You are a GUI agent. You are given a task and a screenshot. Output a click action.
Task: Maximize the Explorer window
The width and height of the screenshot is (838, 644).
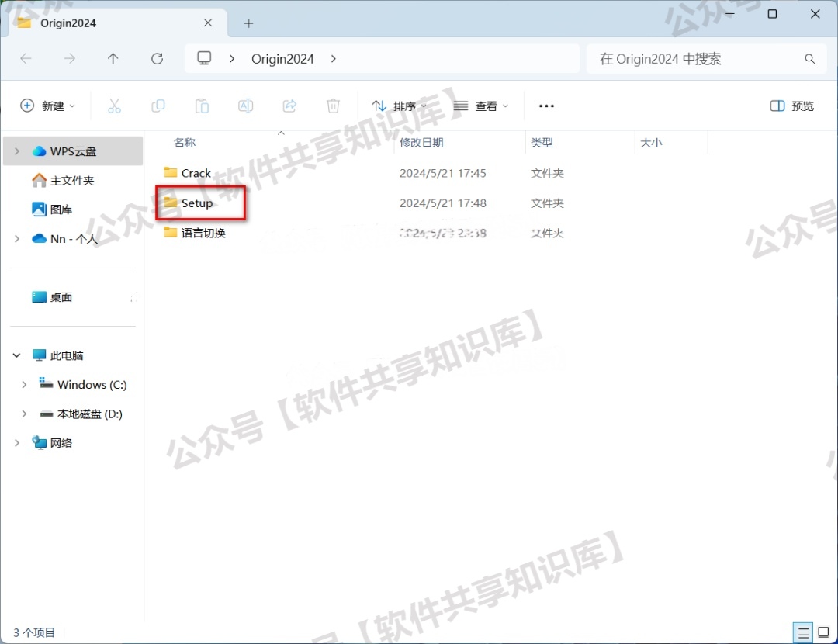click(772, 14)
